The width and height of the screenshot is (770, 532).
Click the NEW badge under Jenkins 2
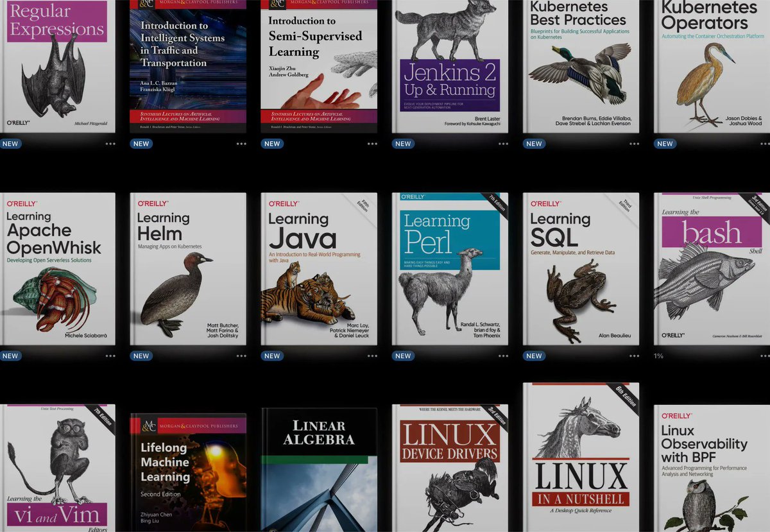[x=403, y=144]
